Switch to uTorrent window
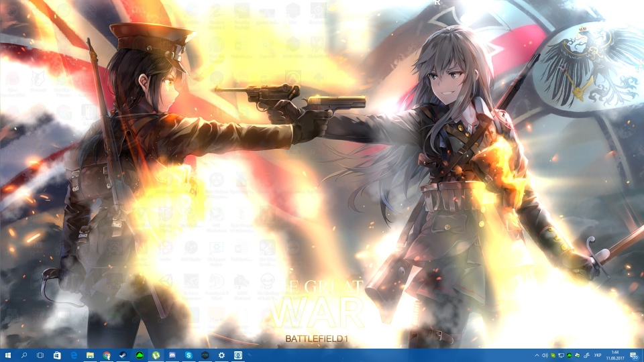The width and height of the screenshot is (644, 362). (156, 355)
